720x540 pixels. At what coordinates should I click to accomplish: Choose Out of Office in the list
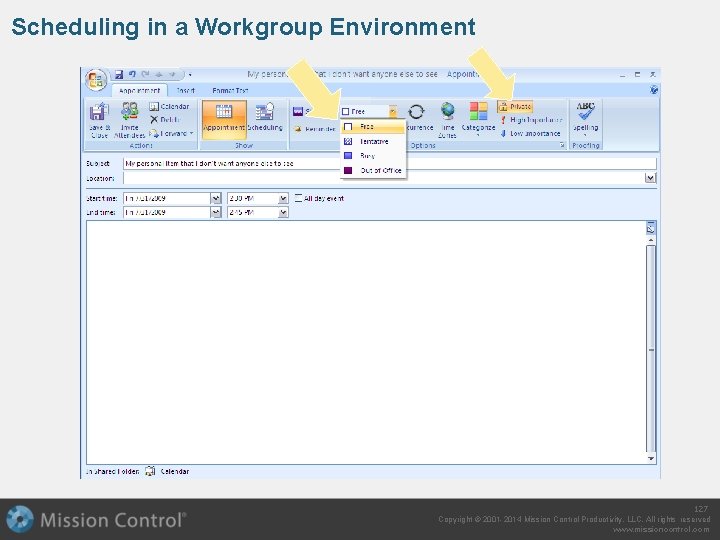coord(373,170)
